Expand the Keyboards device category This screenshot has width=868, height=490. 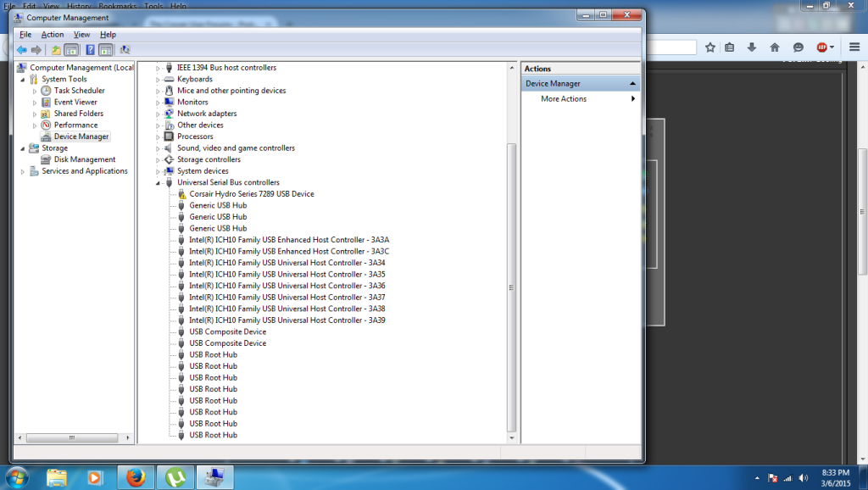(x=158, y=80)
